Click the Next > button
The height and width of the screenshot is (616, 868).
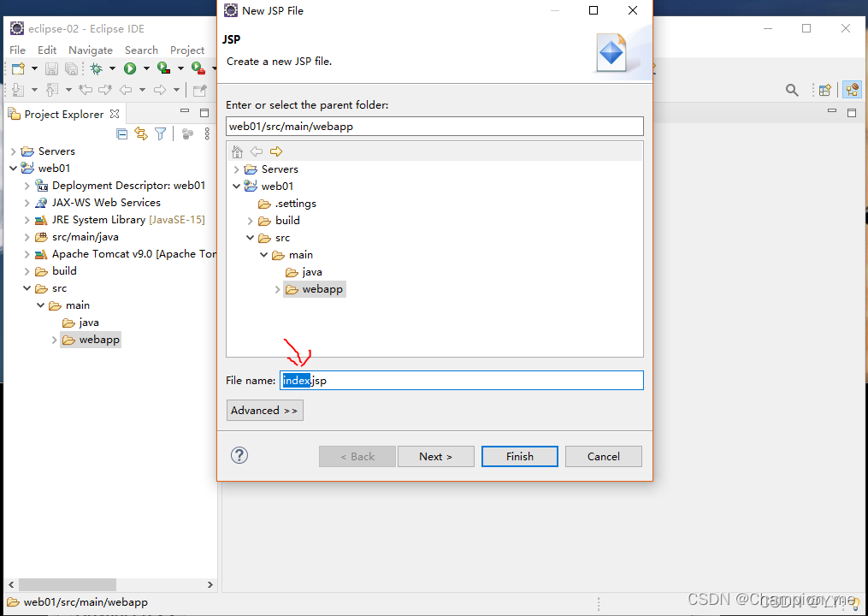click(x=435, y=457)
